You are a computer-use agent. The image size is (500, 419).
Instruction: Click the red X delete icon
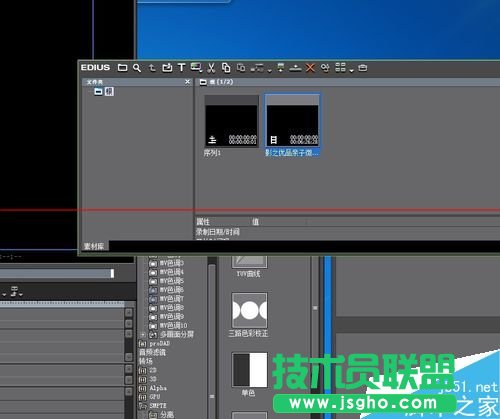coord(310,68)
